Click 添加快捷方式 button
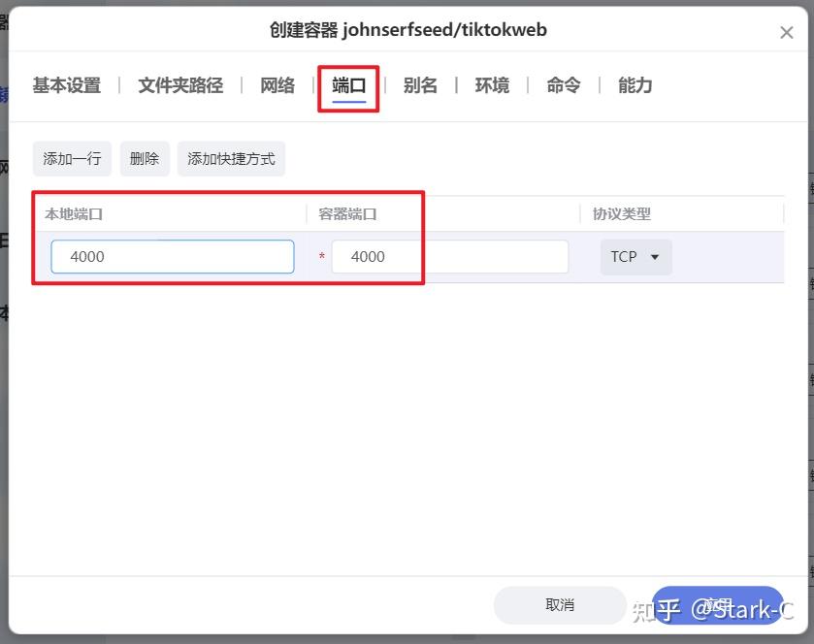Image resolution: width=814 pixels, height=644 pixels. tap(231, 159)
